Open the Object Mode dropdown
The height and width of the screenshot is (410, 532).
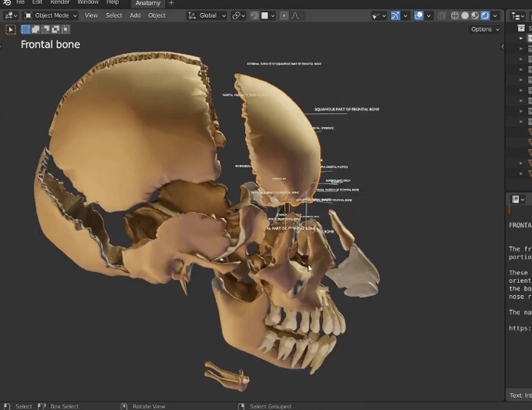51,15
